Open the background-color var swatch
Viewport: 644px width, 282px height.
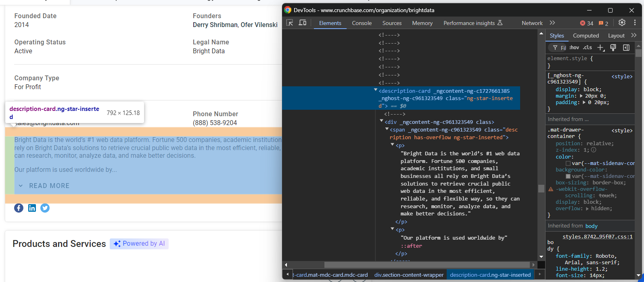568,176
